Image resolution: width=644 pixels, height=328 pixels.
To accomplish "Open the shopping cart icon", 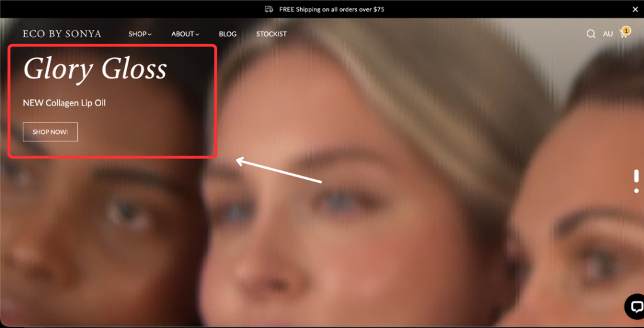I will (x=623, y=35).
